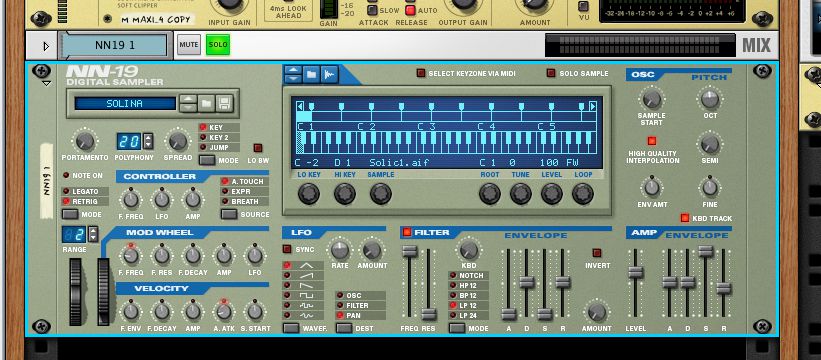This screenshot has height=360, width=821.
Task: Step patches with SOLINA up/down arrows
Action: (188, 103)
